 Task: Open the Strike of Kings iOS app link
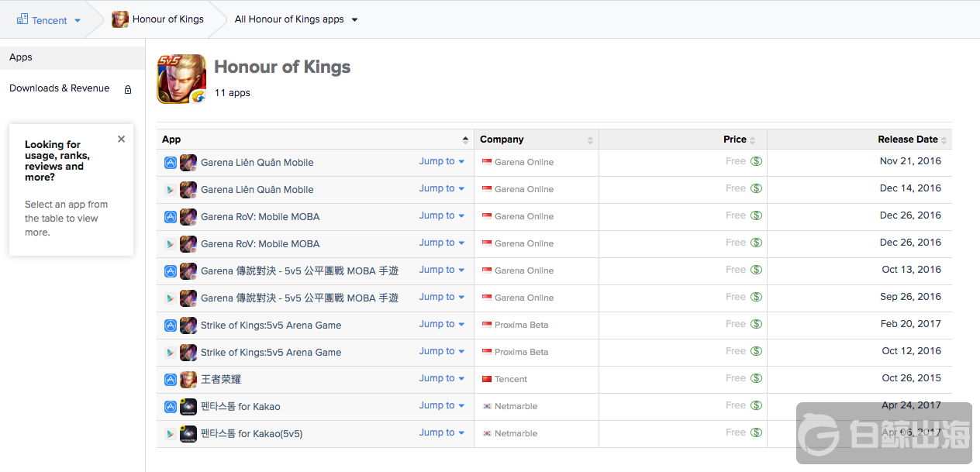pyautogui.click(x=271, y=326)
